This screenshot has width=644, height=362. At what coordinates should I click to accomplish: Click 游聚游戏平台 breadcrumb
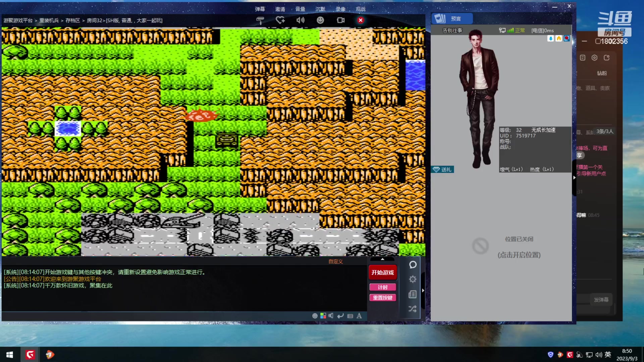[x=18, y=20]
